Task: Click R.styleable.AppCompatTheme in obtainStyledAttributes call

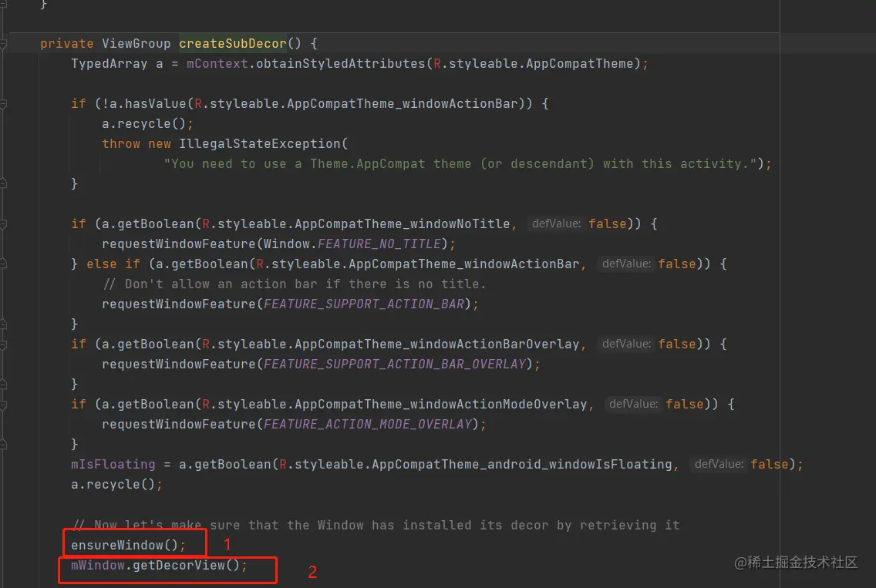Action: pos(534,64)
